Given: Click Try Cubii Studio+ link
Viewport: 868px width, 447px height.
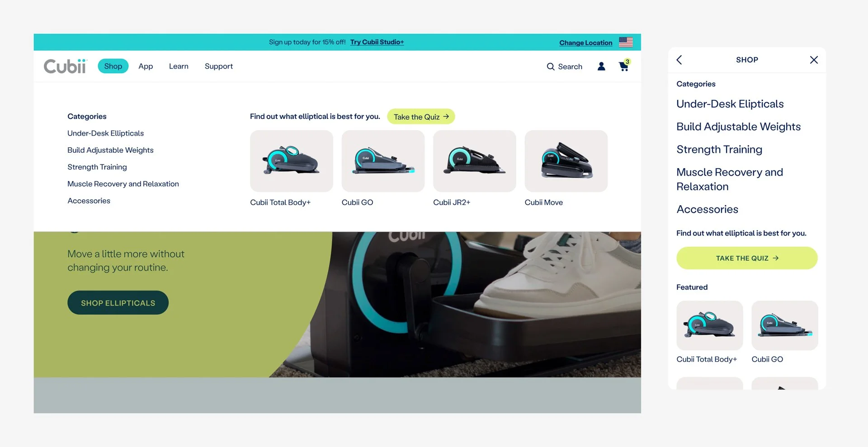Looking at the screenshot, I should click(x=377, y=42).
